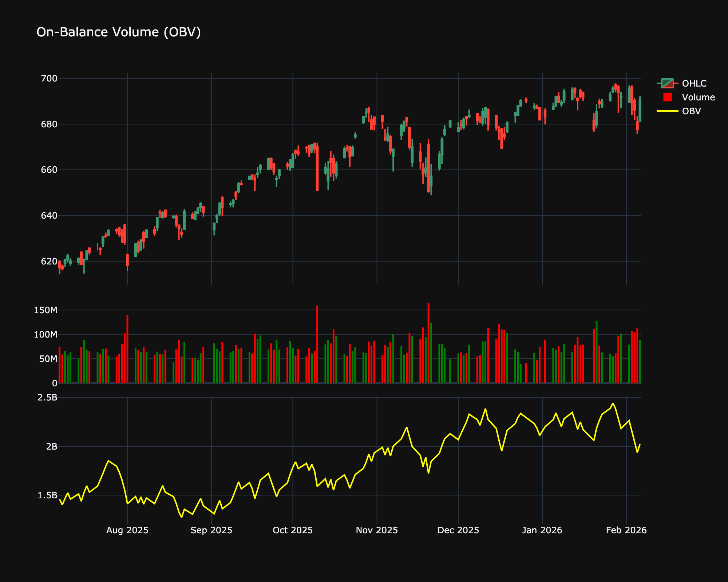Click the tallest red volume bar in November

pos(428,342)
